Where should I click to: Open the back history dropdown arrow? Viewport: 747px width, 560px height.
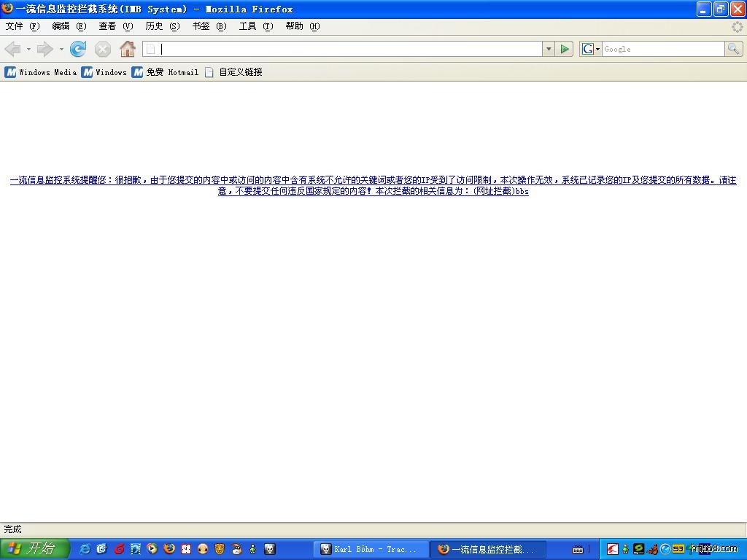(29, 49)
